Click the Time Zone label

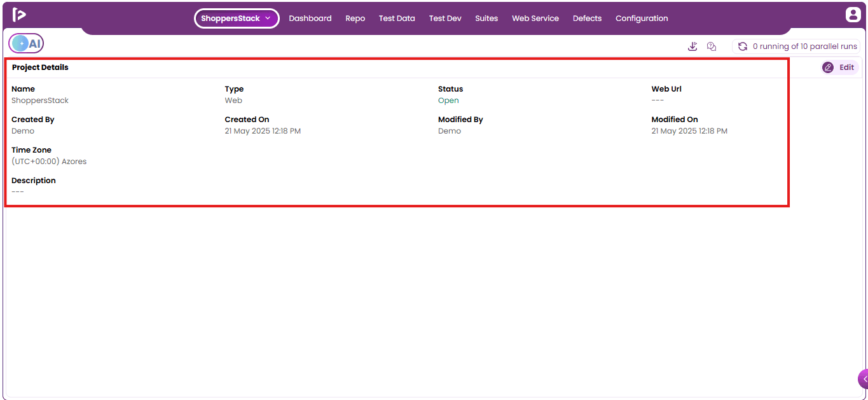(x=31, y=150)
